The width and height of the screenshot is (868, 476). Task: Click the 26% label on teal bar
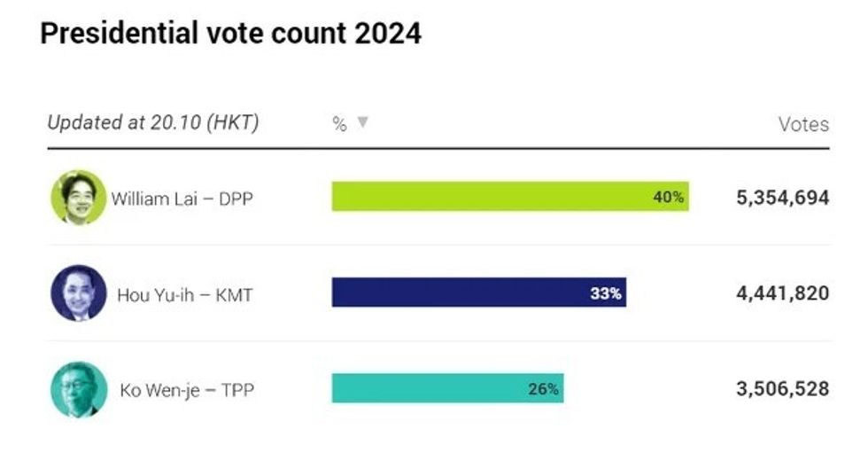coord(543,388)
